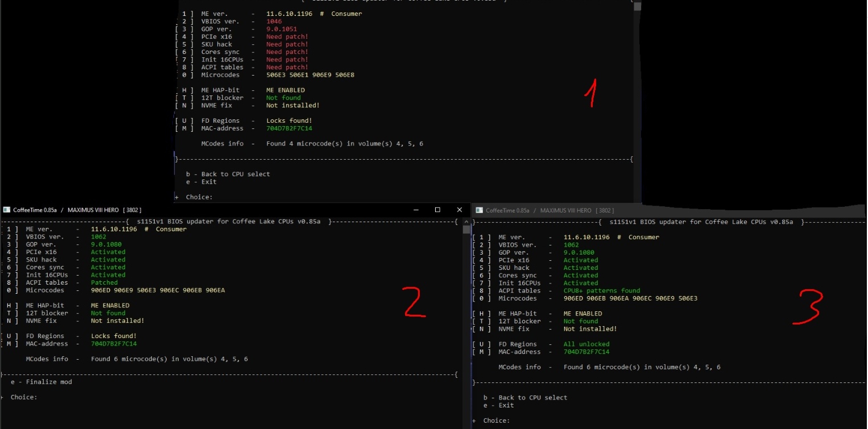This screenshot has height=429, width=868.
Task: Click the CoffeeTime app icon in the right window's title bar
Action: [x=480, y=210]
